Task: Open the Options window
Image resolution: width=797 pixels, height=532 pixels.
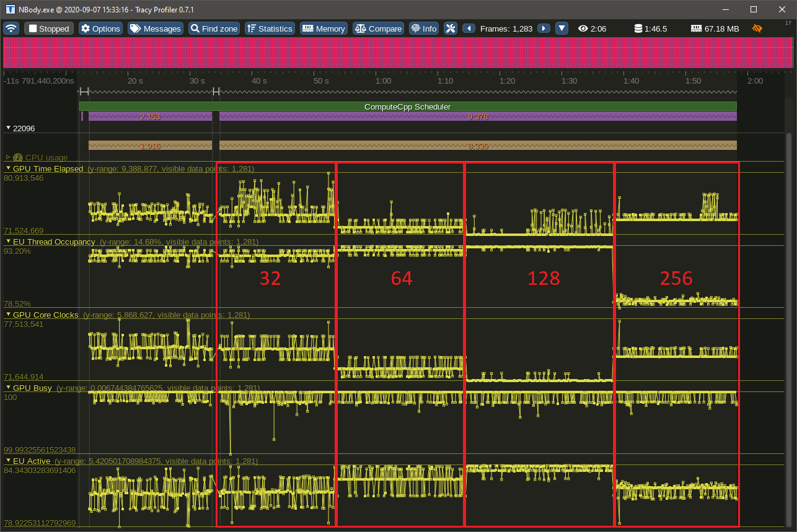Action: point(100,28)
